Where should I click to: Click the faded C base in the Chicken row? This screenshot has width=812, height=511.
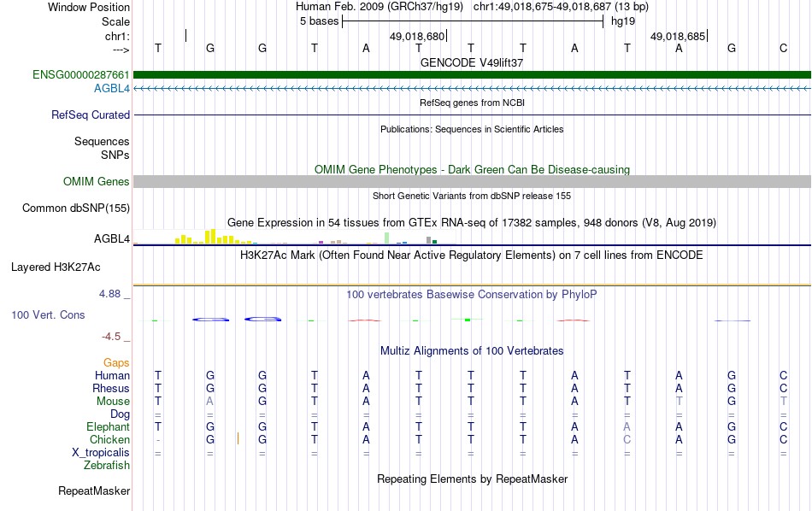[x=627, y=439]
